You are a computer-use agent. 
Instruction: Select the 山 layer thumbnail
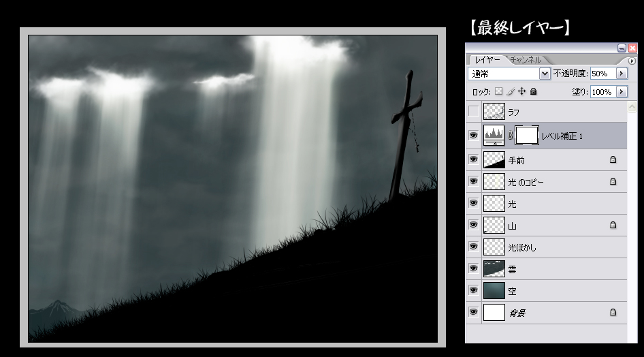click(494, 225)
